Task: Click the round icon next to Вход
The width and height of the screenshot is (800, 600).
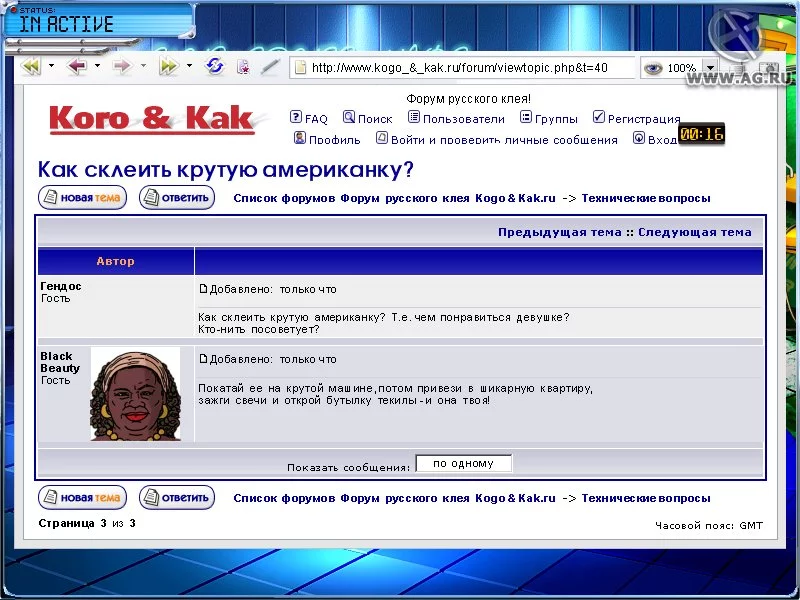Action: pyautogui.click(x=639, y=138)
